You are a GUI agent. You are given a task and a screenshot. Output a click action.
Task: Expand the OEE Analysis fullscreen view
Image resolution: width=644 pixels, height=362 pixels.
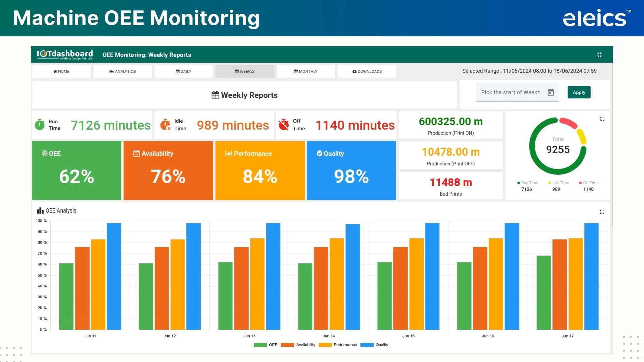[x=602, y=212]
